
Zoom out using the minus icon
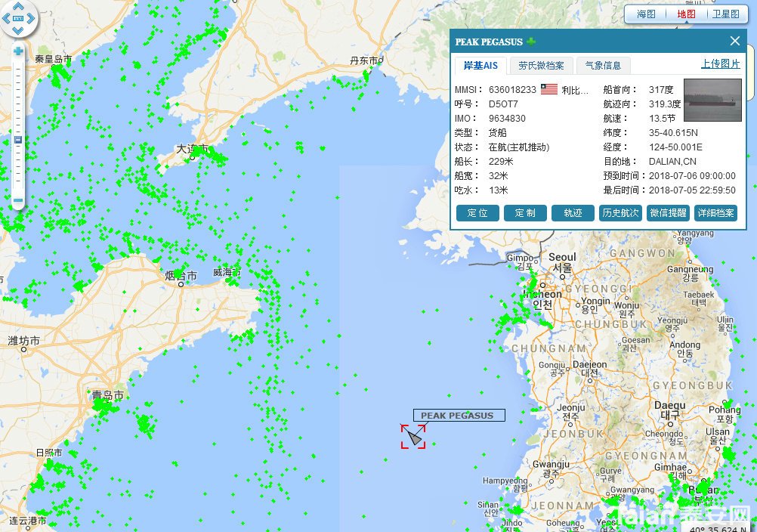point(18,199)
